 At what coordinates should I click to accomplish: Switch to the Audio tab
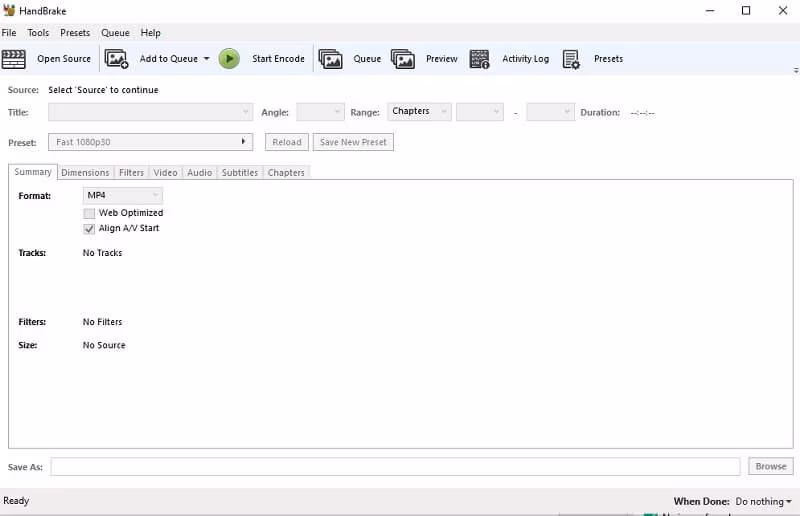[x=199, y=173]
